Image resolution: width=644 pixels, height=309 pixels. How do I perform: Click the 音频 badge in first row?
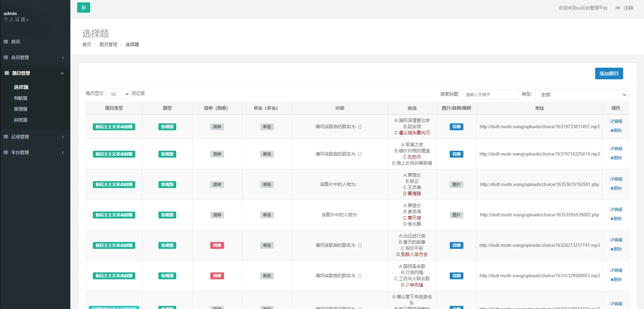click(x=456, y=126)
